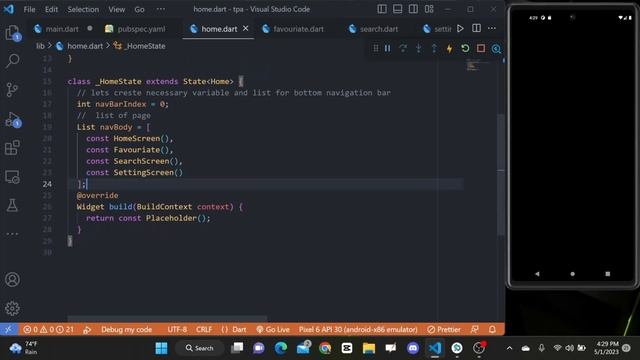Toggle primary side bar layout
This screenshot has height=360, width=640.
(382, 9)
